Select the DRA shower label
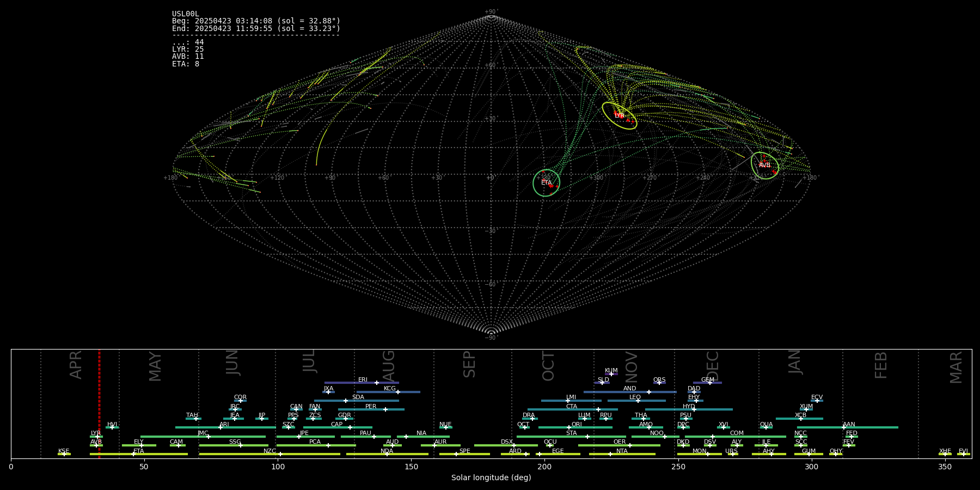The width and height of the screenshot is (980, 490). 529,415
